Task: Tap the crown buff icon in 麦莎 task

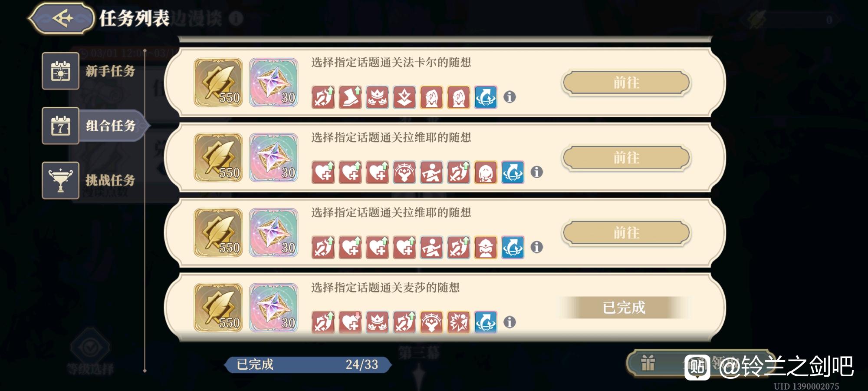Action: (377, 322)
